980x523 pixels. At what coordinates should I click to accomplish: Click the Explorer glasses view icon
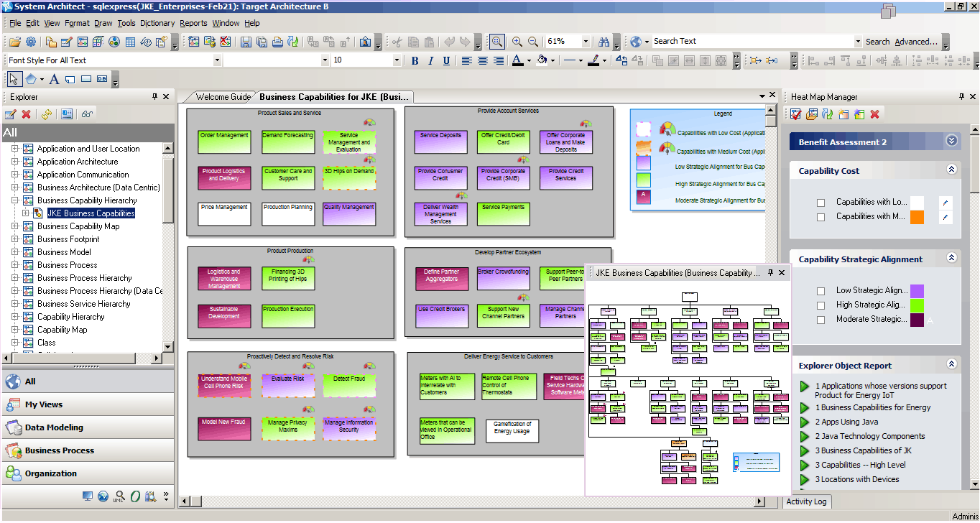pyautogui.click(x=87, y=114)
